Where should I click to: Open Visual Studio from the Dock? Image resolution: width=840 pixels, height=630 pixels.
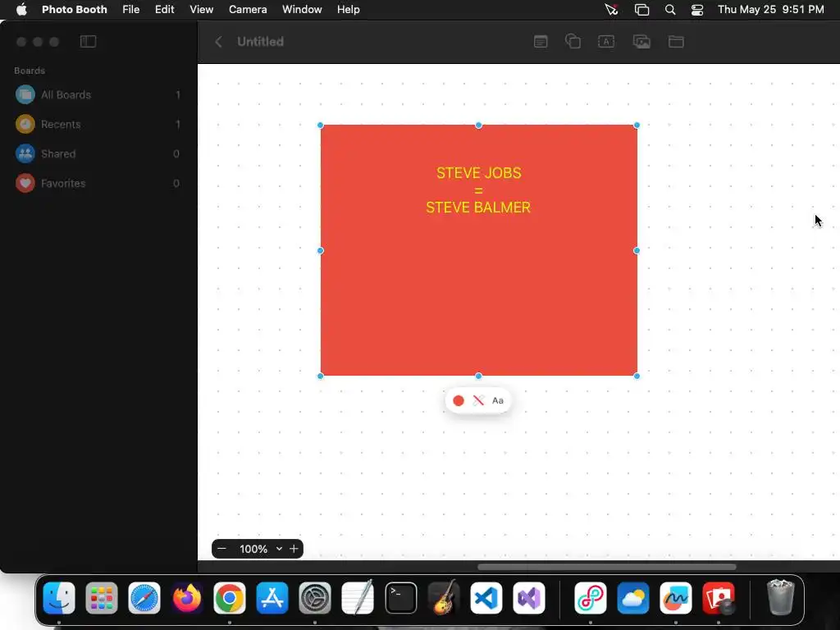(529, 598)
